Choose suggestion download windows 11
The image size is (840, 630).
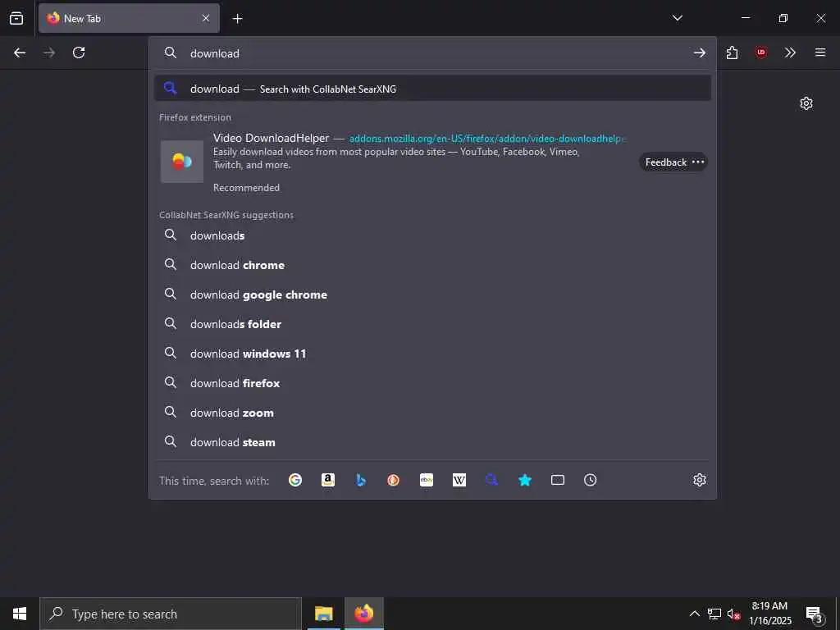click(432, 353)
